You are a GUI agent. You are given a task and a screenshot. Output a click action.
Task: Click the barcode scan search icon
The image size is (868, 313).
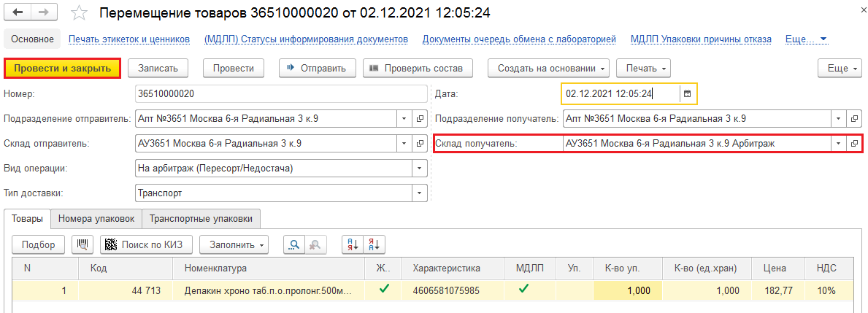[82, 244]
